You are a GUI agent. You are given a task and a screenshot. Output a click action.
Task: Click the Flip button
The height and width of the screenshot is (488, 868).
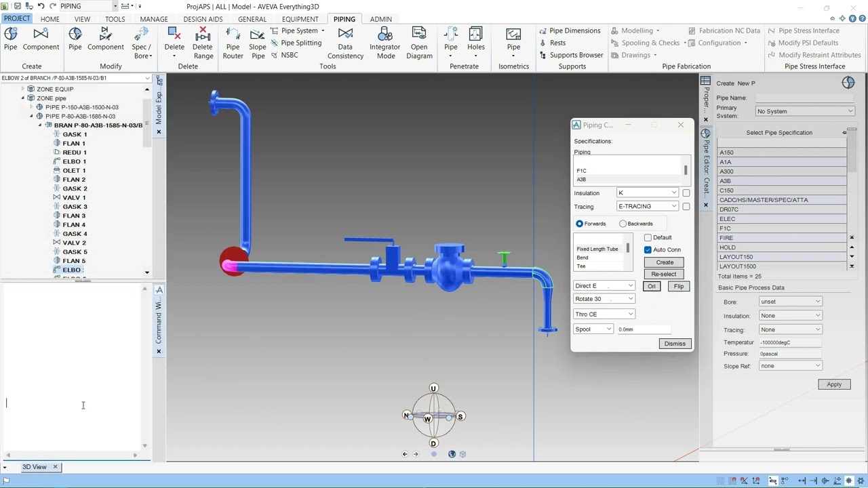pyautogui.click(x=679, y=286)
